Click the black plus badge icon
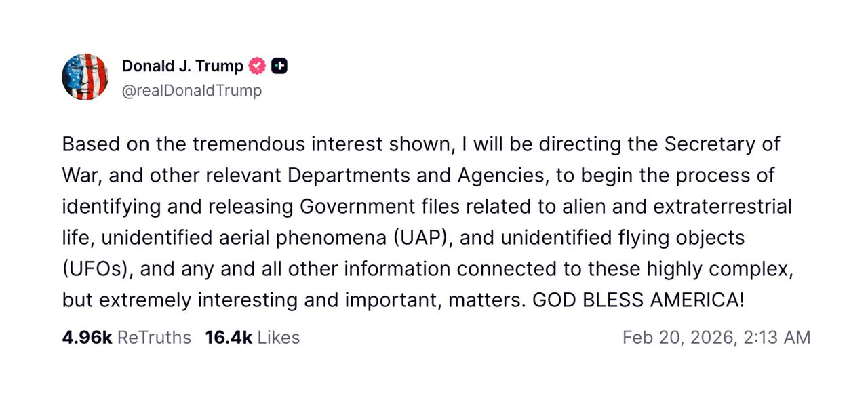This screenshot has height=402, width=868. coord(279,66)
